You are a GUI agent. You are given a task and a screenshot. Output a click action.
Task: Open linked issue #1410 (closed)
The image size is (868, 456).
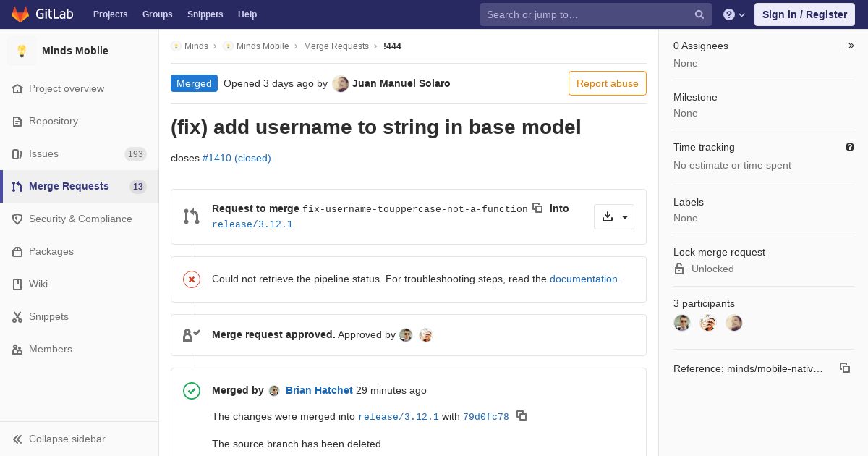point(237,158)
